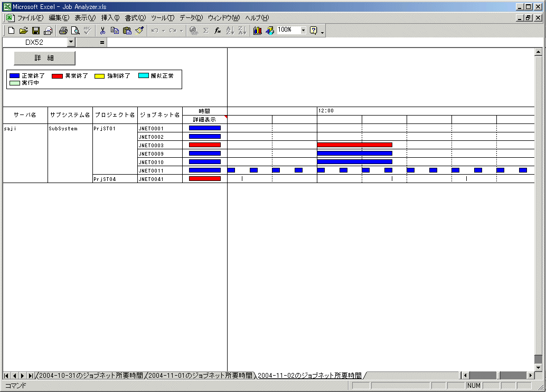Click the E-mail toolbar icon
The width and height of the screenshot is (546, 392).
coord(48,31)
